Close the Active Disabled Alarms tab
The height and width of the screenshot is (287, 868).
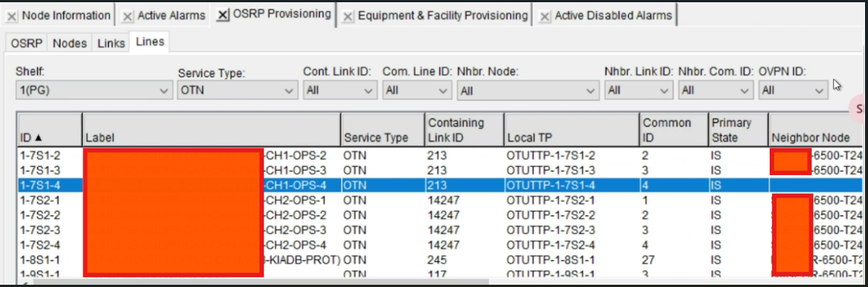point(545,16)
